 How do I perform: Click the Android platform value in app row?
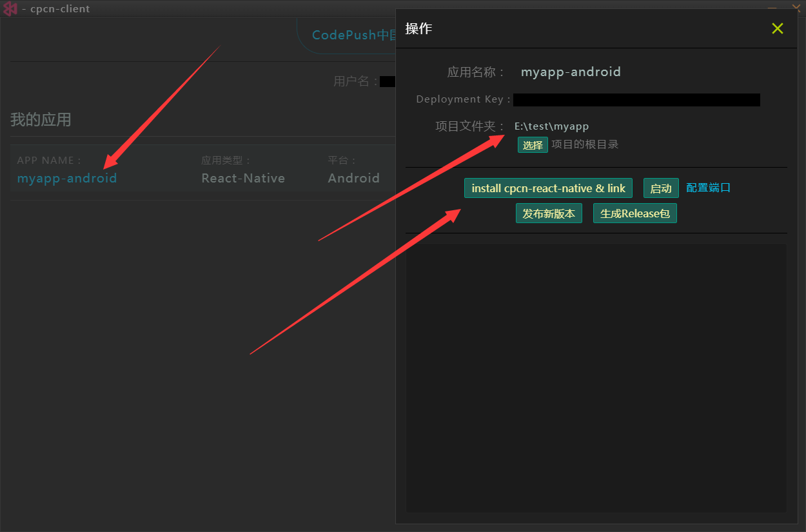[353, 178]
